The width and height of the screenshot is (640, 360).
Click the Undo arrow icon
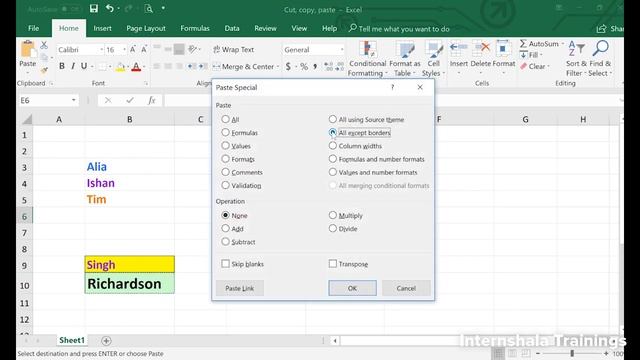point(109,9)
